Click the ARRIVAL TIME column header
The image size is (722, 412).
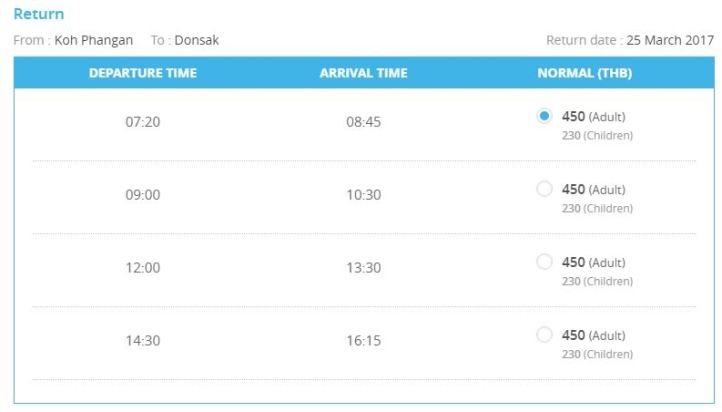pyautogui.click(x=363, y=73)
